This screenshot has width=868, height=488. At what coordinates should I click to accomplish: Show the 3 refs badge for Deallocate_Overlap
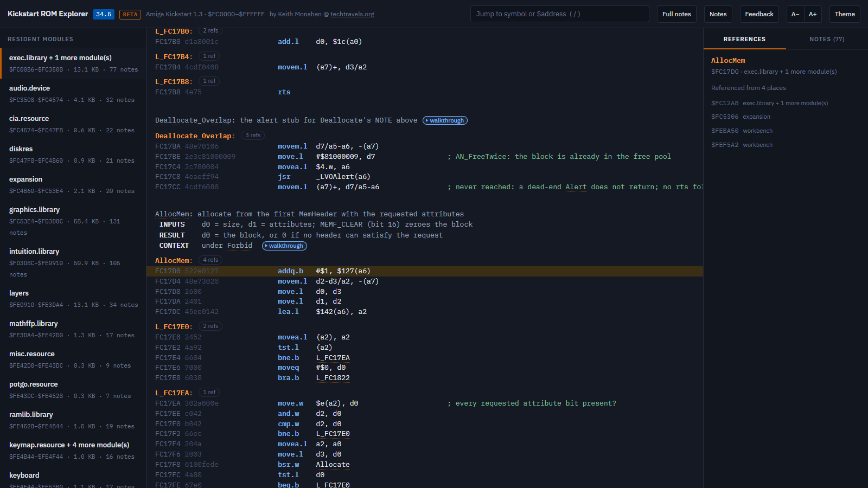click(253, 136)
